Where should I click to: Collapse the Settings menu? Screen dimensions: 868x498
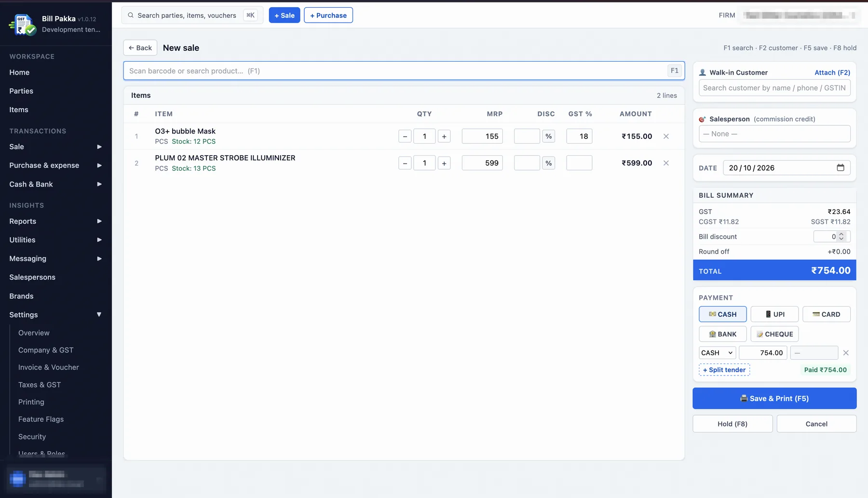[x=56, y=315]
